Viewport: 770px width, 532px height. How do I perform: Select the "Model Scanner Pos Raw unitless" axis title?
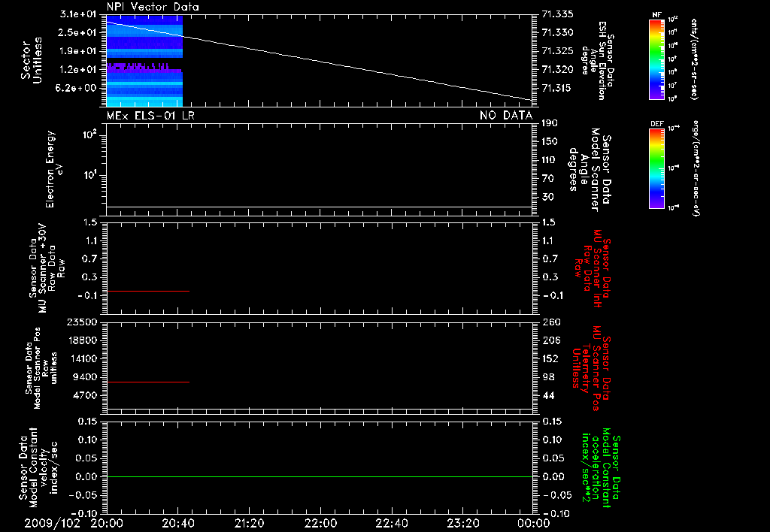tap(41, 368)
